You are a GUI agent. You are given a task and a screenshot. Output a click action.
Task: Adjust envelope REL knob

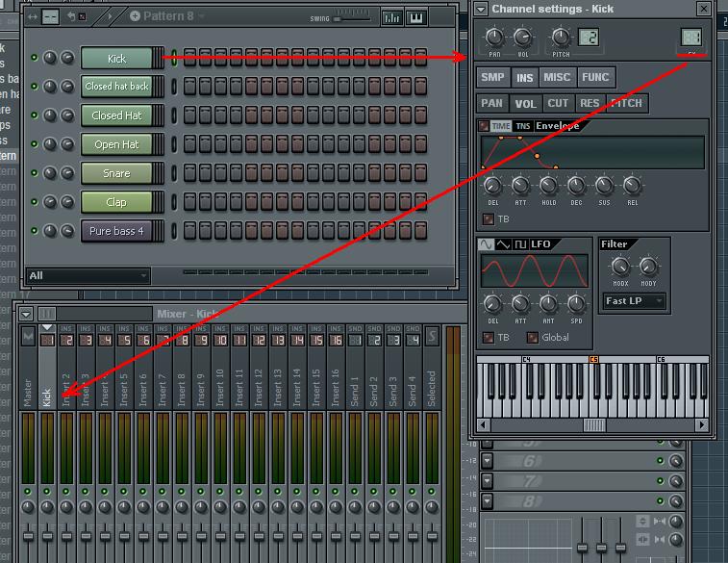pos(632,186)
